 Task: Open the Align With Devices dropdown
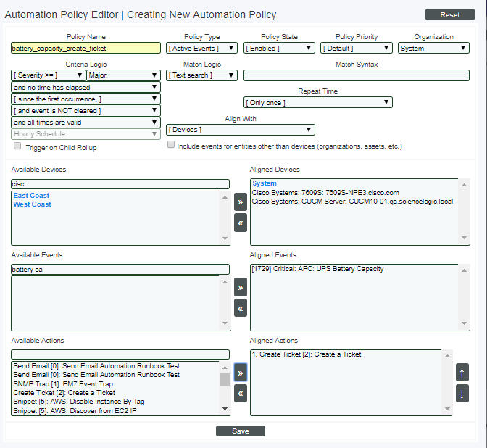pyautogui.click(x=240, y=130)
